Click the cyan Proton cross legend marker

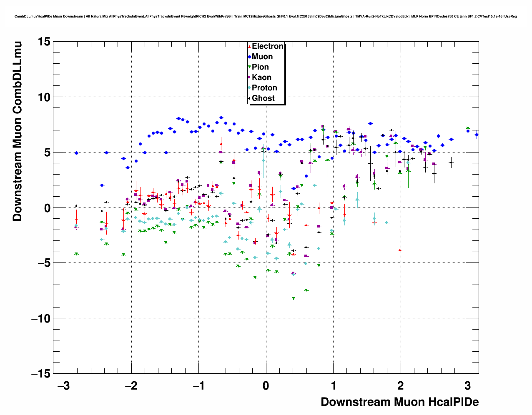(x=249, y=88)
